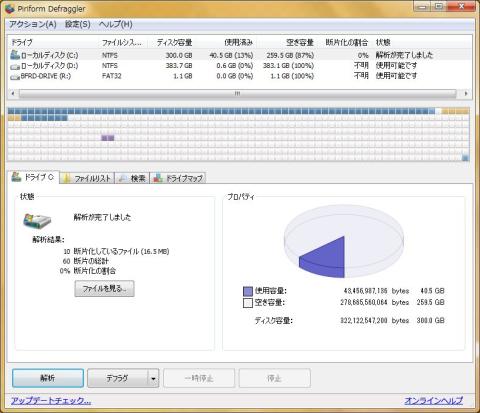Click the 空き容量 white color swatch
Image resolution: width=480 pixels, height=413 pixels.
[x=248, y=303]
